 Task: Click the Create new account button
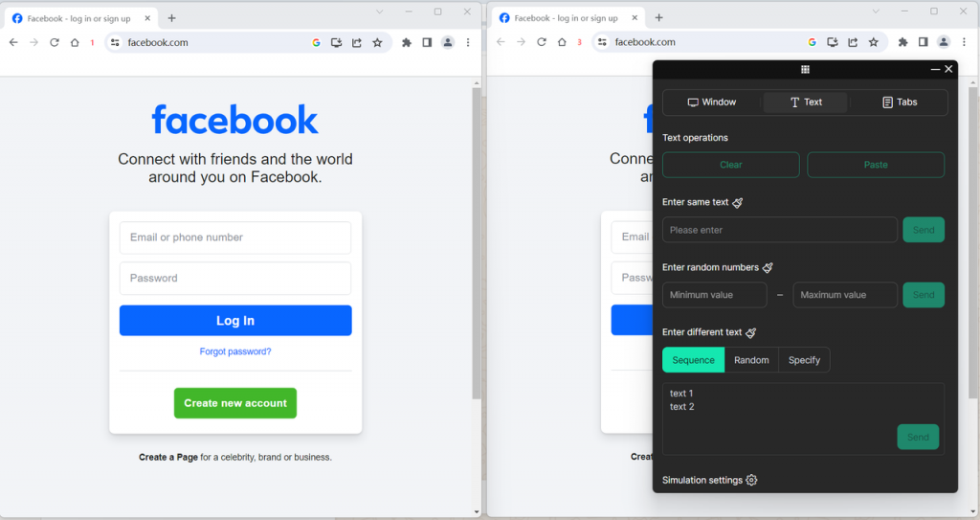235,403
